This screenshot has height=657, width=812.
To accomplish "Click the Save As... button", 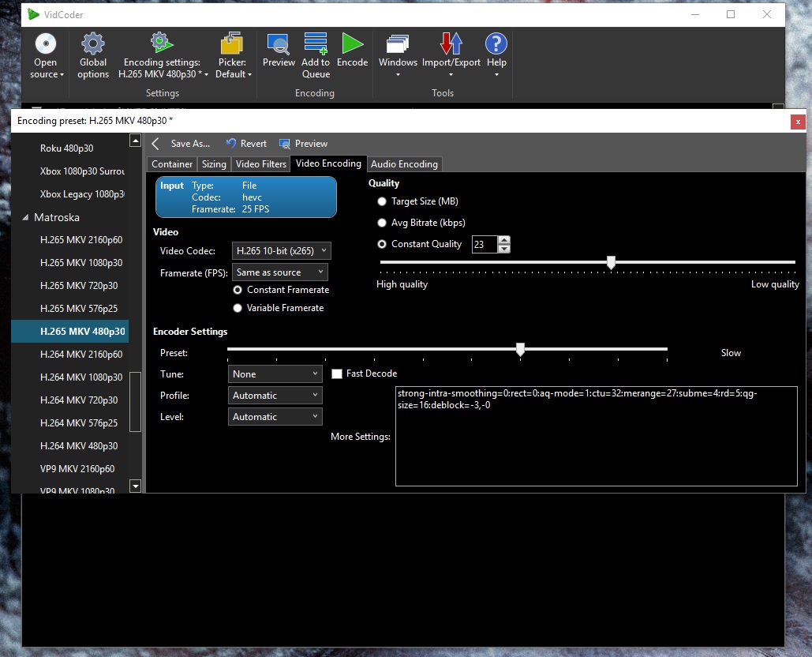I will pyautogui.click(x=190, y=144).
